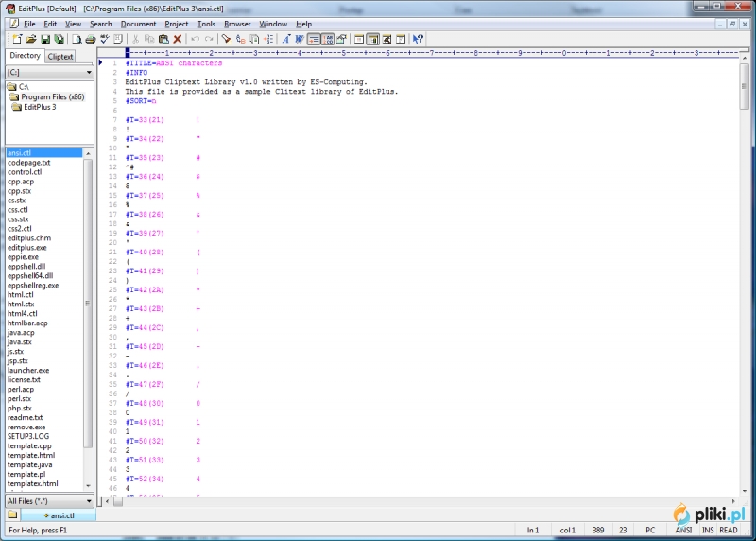Screen dimensions: 756x541
Task: Click the Go to Line icon
Action: tap(268, 39)
